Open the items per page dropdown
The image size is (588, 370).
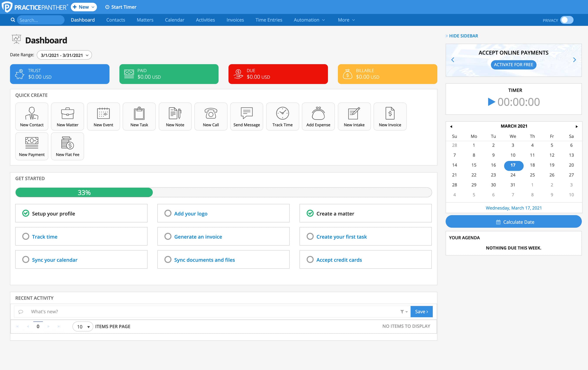pyautogui.click(x=83, y=326)
